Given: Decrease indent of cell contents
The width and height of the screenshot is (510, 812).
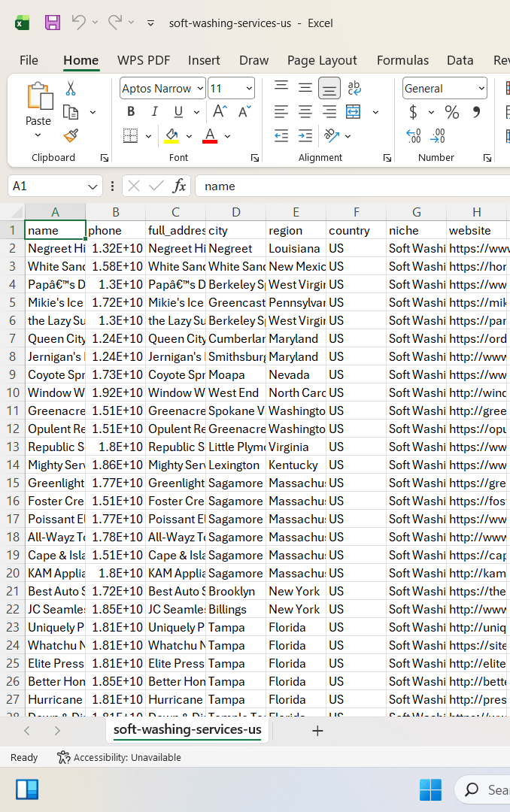Looking at the screenshot, I should coord(281,135).
